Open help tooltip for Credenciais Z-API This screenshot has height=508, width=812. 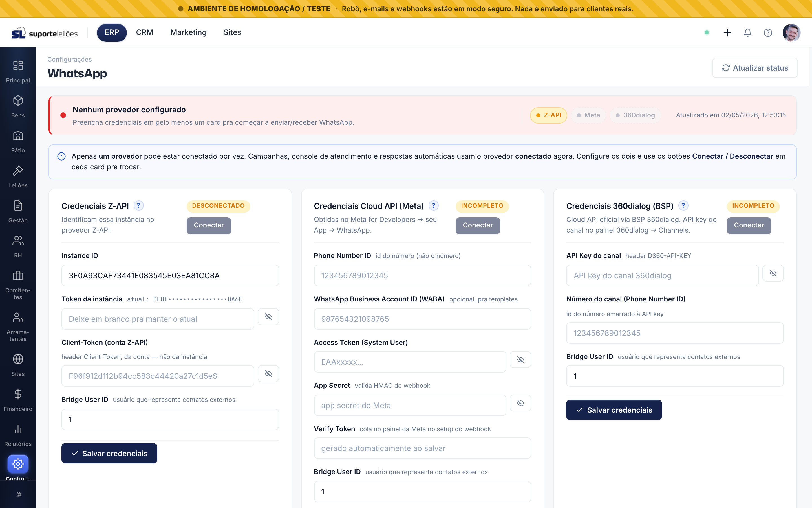coord(138,205)
